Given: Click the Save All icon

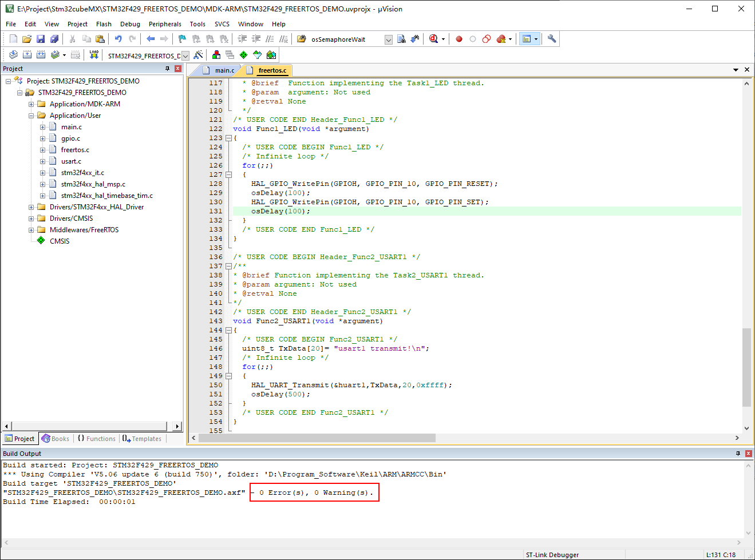Looking at the screenshot, I should coord(54,39).
